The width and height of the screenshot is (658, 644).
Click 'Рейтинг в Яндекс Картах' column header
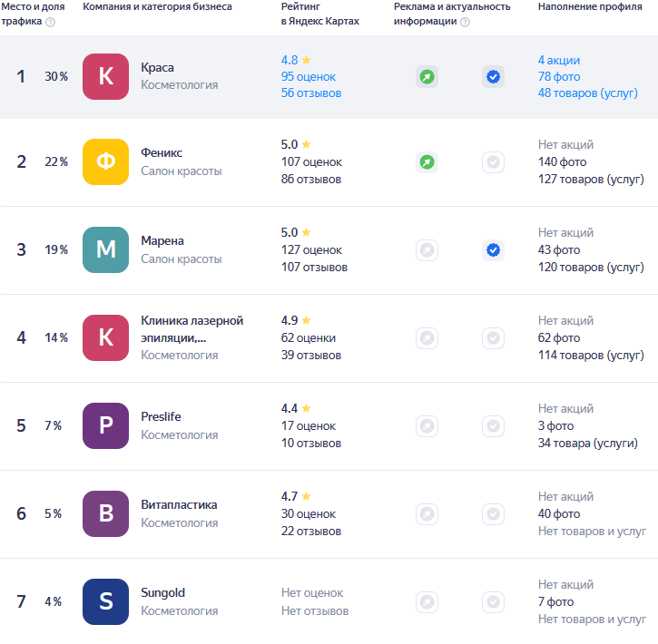tap(320, 14)
